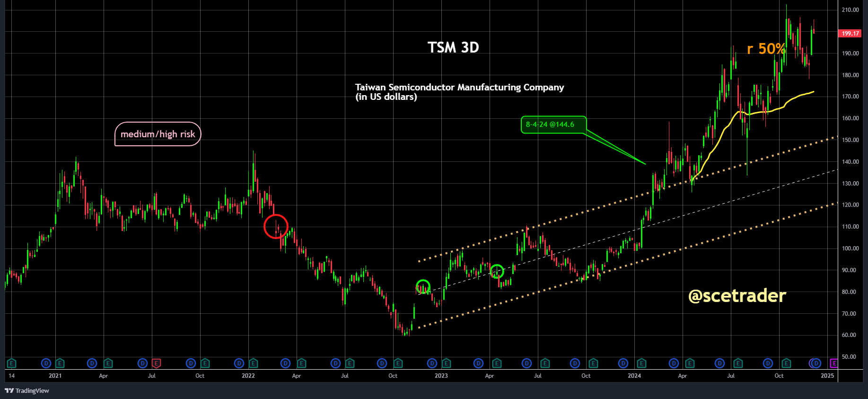
Task: Open the December 2022 dividend D marker
Action: (432, 364)
